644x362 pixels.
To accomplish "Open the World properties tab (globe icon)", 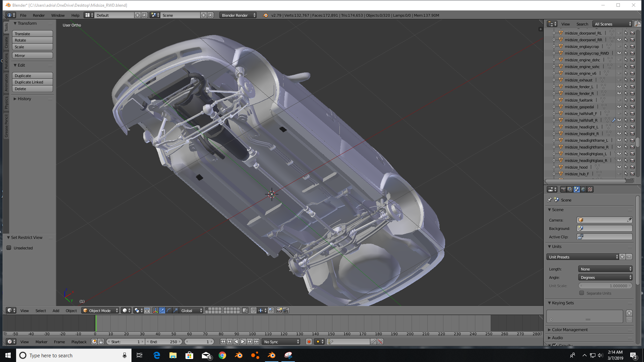I will 583,189.
